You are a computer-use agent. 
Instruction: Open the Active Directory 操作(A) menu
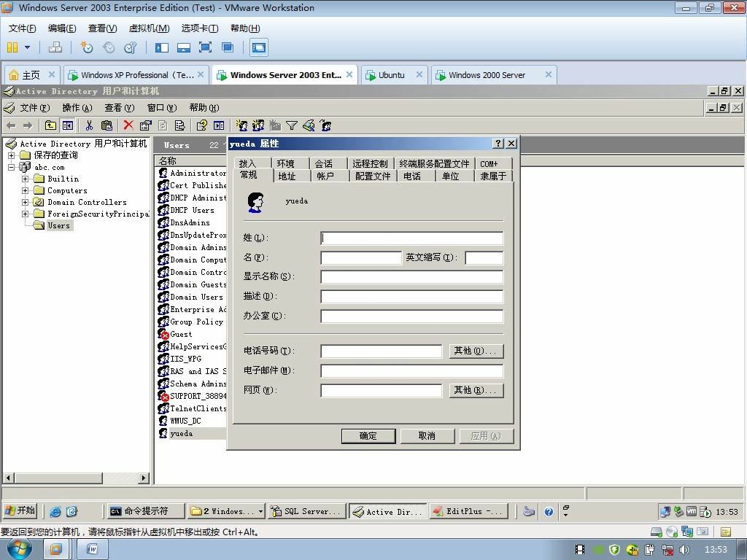77,108
